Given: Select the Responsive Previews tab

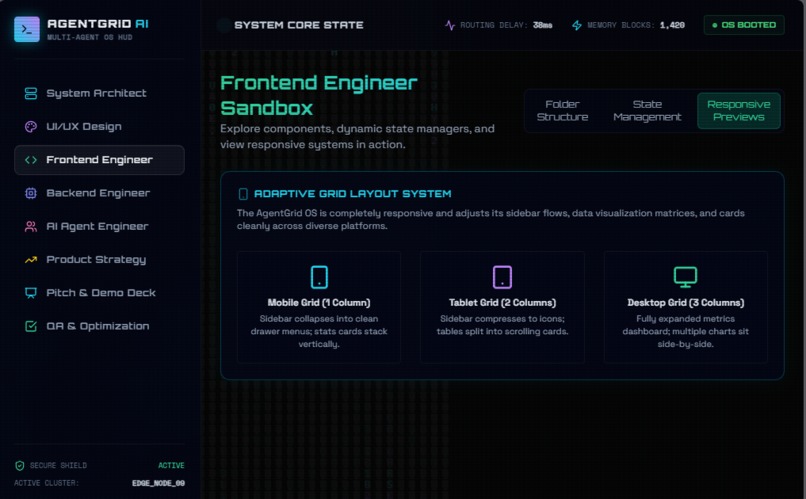Looking at the screenshot, I should coord(739,111).
